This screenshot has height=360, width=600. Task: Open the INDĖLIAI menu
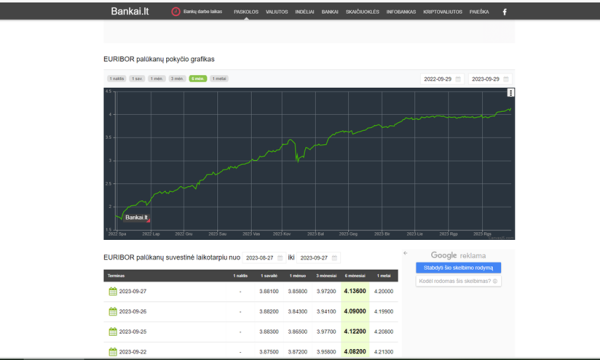coord(305,12)
